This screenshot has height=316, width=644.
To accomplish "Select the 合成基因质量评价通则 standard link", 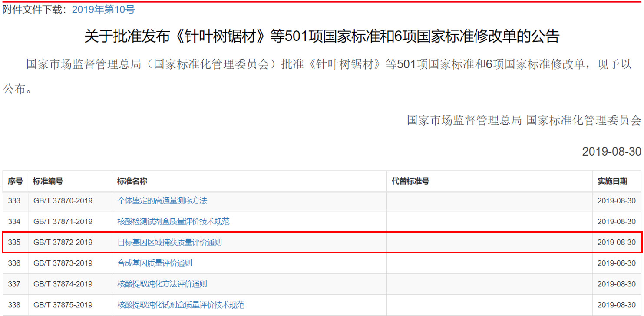I will [x=155, y=263].
